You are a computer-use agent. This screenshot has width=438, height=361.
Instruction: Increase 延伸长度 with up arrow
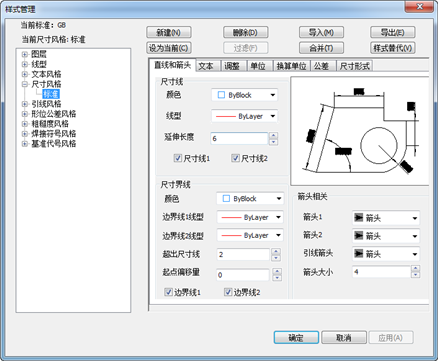point(273,135)
